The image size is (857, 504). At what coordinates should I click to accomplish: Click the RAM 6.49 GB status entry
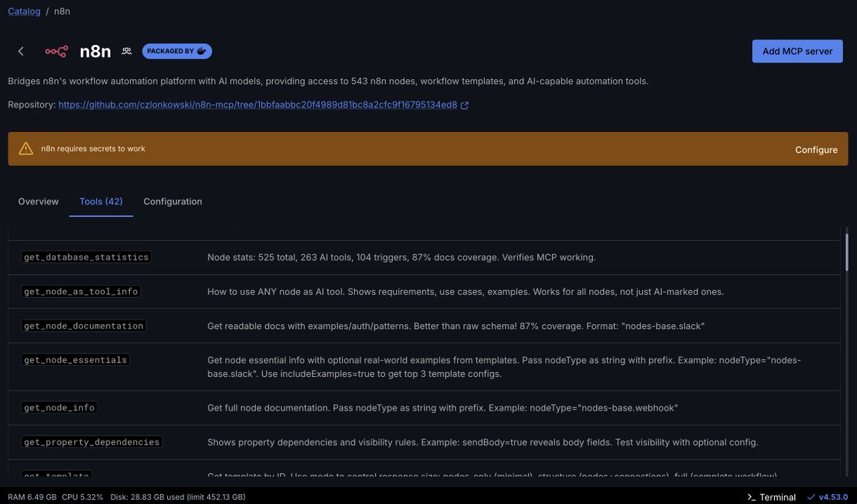(32, 497)
